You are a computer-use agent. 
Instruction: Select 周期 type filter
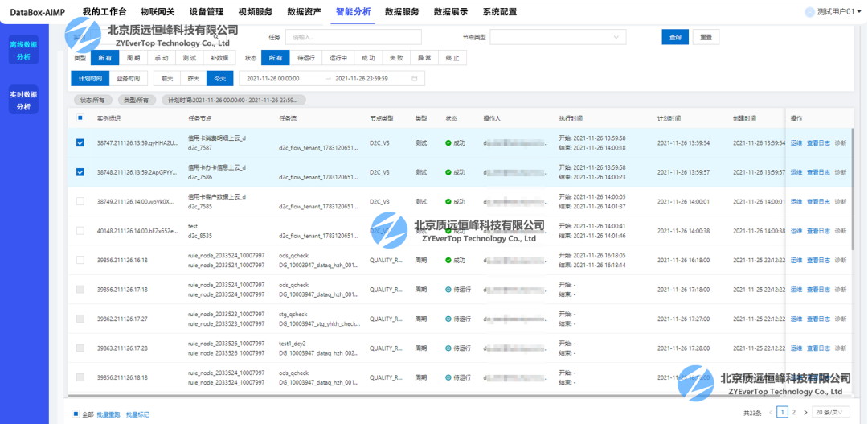click(133, 58)
